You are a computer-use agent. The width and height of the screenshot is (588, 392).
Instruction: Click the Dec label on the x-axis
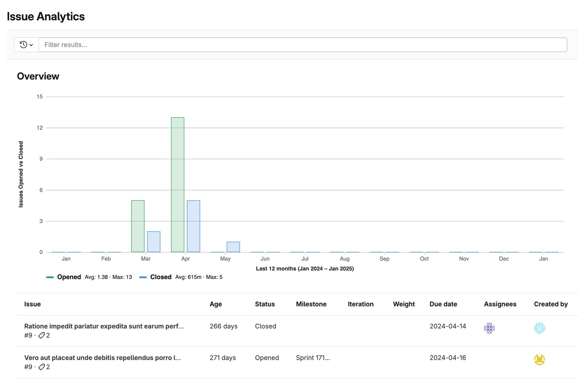pos(504,259)
